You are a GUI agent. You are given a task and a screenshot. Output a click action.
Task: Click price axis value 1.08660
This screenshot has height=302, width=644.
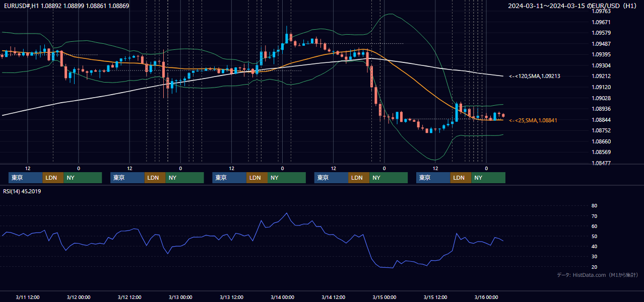601,141
